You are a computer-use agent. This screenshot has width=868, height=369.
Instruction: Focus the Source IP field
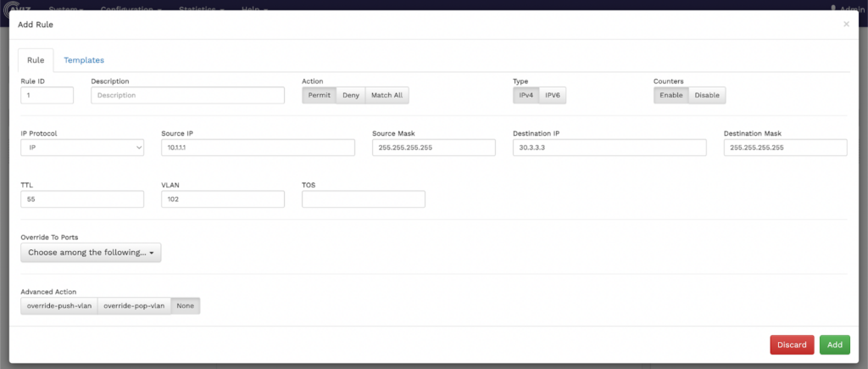pyautogui.click(x=257, y=148)
